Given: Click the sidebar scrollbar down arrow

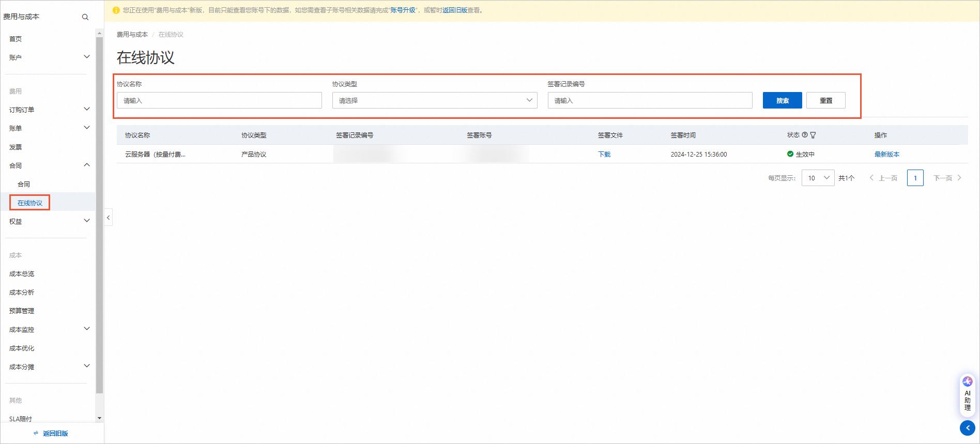Looking at the screenshot, I should [99, 418].
